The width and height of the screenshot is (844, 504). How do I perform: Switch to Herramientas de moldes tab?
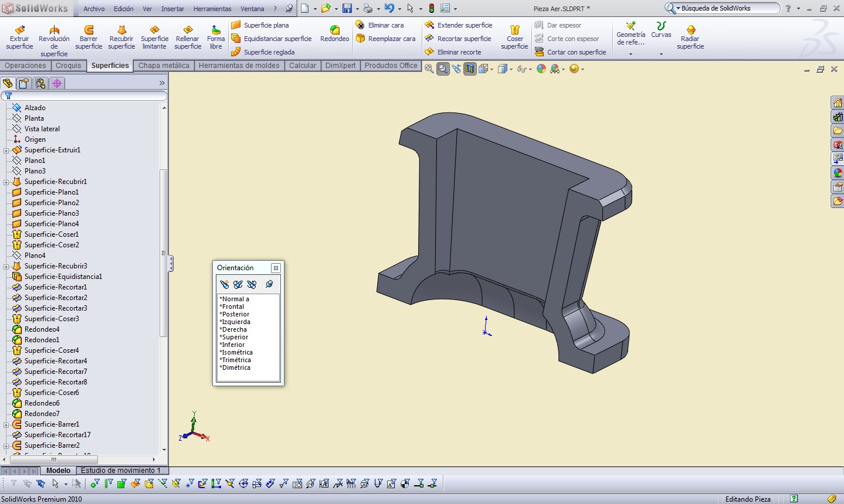tap(239, 66)
